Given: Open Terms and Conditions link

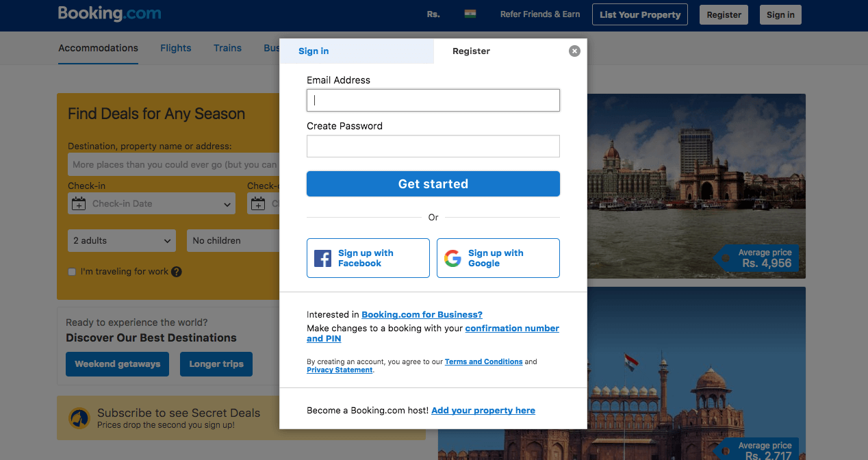Looking at the screenshot, I should [x=484, y=361].
